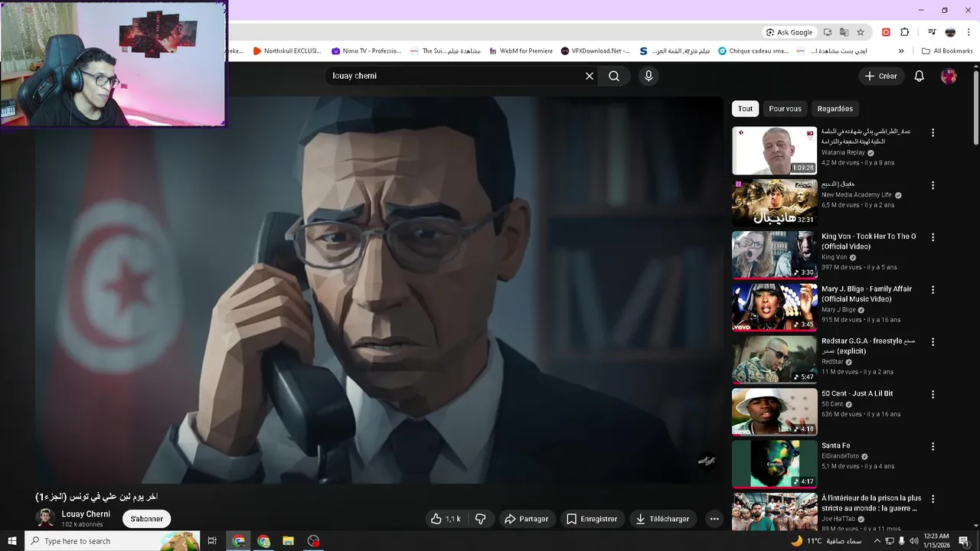Open the VFXDownload.Net bookmark
The height and width of the screenshot is (551, 980).
coord(595,51)
